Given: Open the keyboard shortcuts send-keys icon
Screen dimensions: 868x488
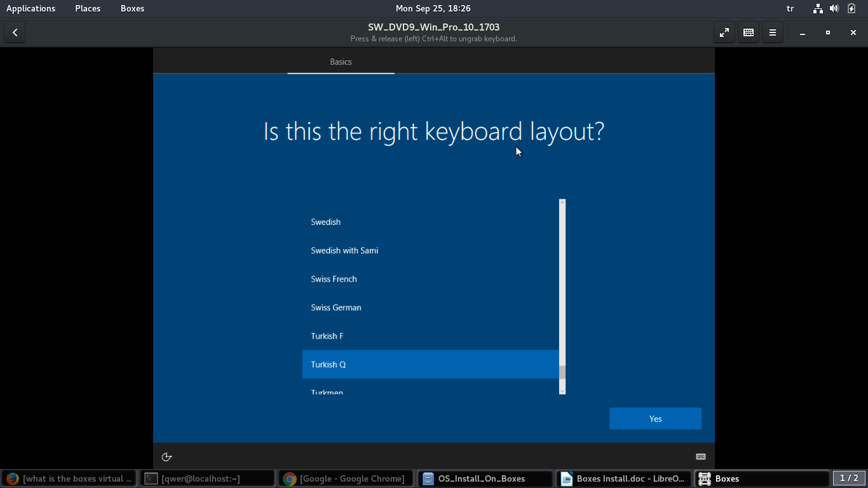Looking at the screenshot, I should click(749, 32).
